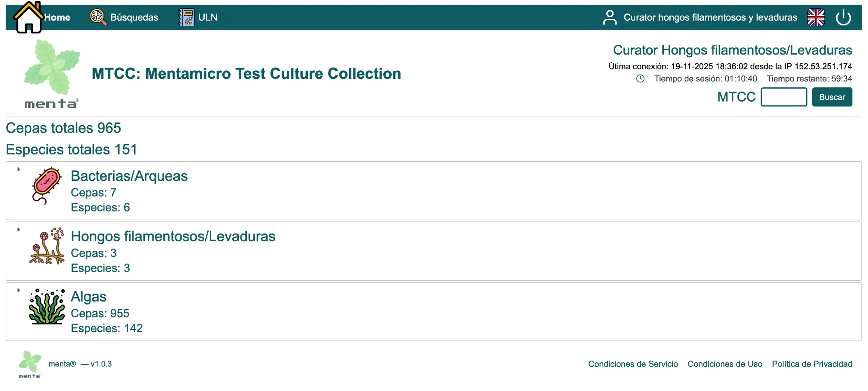Click the Algas seaweed icon
The image size is (868, 391).
coord(46,307)
